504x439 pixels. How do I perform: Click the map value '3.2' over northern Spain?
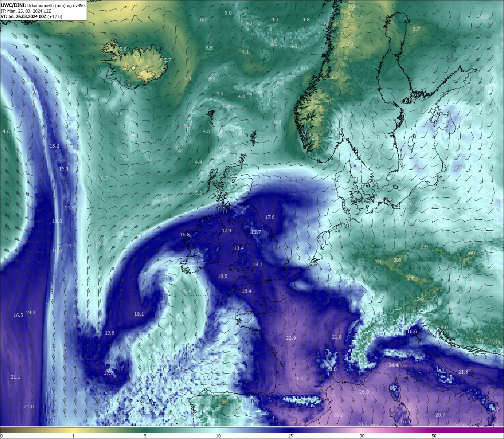pyautogui.click(x=225, y=402)
